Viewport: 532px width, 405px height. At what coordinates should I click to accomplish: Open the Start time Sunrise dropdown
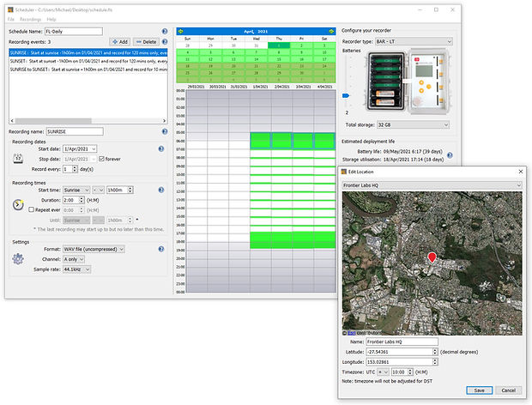(76, 190)
